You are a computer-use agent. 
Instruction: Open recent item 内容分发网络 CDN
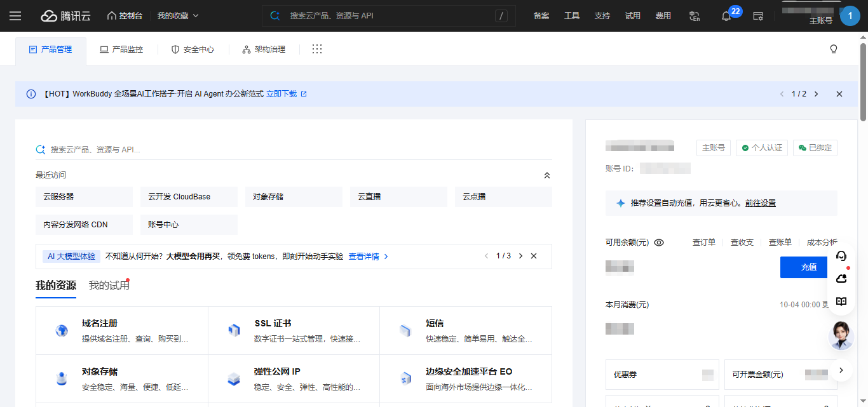click(85, 225)
